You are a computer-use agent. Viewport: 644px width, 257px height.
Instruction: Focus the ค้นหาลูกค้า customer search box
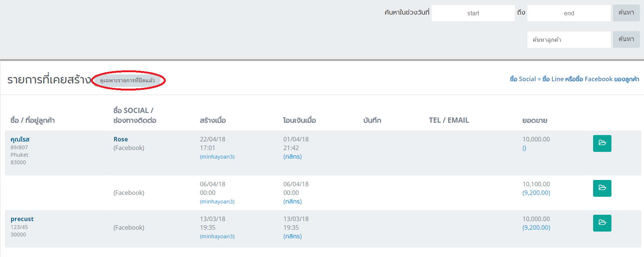tap(568, 40)
